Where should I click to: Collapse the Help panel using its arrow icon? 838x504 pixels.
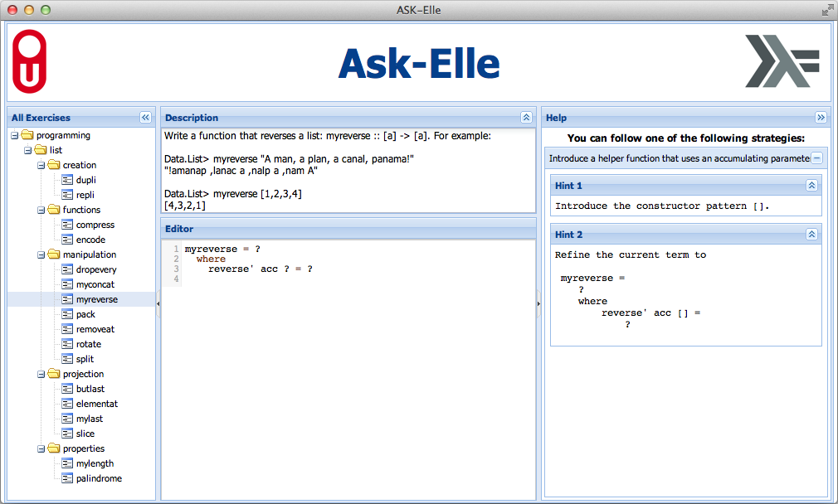821,118
